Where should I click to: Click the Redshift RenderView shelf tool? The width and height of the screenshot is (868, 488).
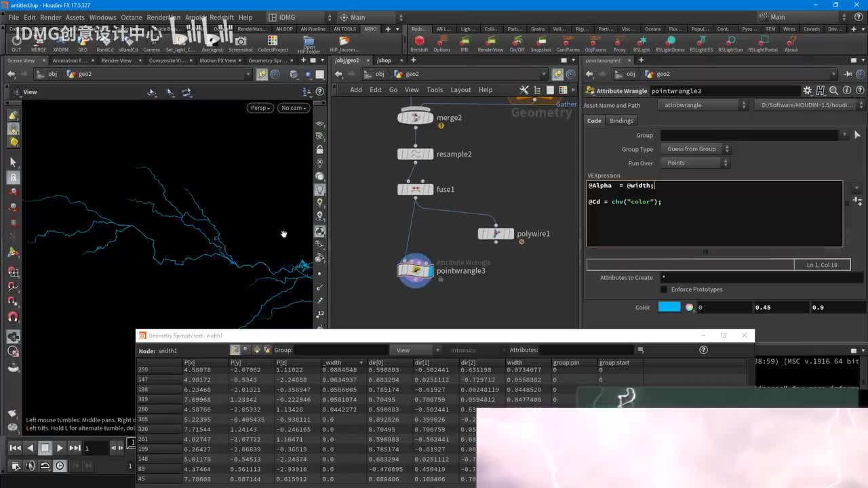pos(490,42)
